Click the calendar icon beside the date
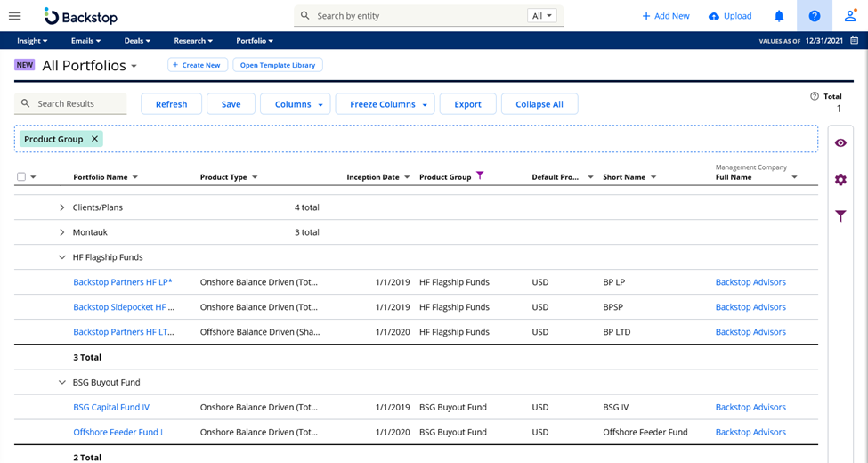Image resolution: width=868 pixels, height=463 pixels. 855,41
